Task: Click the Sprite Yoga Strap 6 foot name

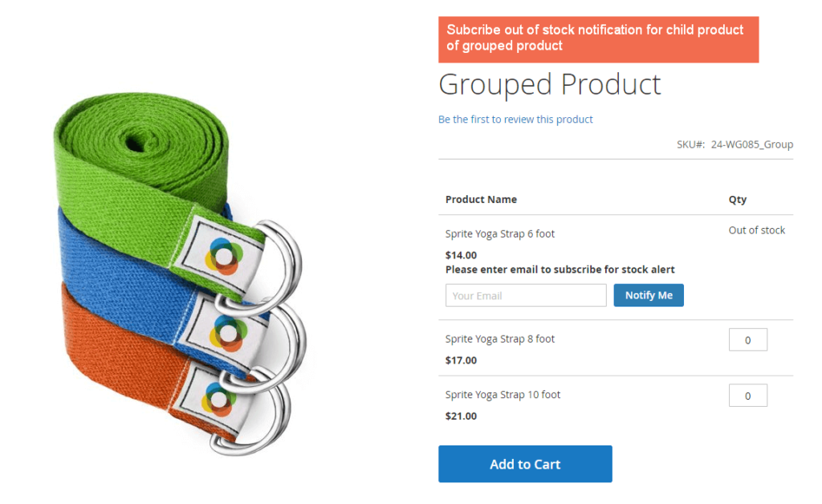Action: pyautogui.click(x=500, y=234)
